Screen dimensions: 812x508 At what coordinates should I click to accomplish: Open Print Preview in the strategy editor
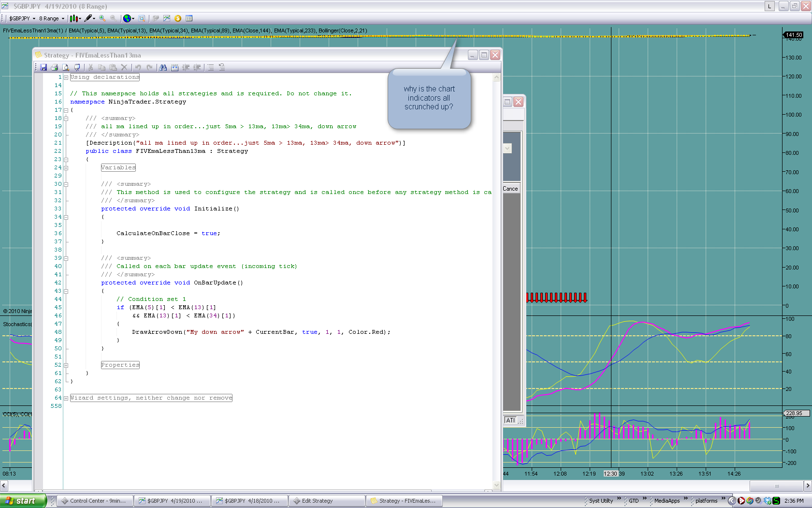[66, 68]
